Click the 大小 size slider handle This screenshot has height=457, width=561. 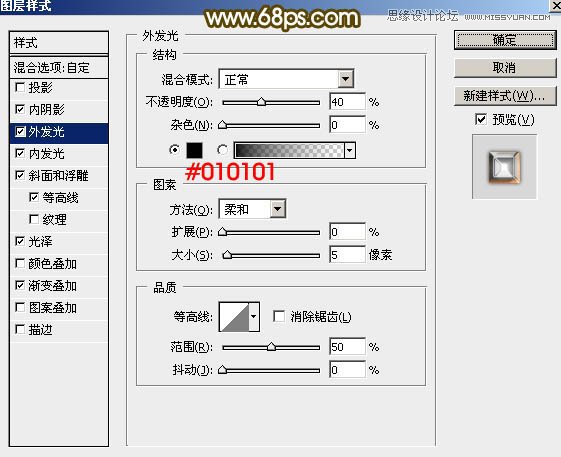(x=227, y=255)
